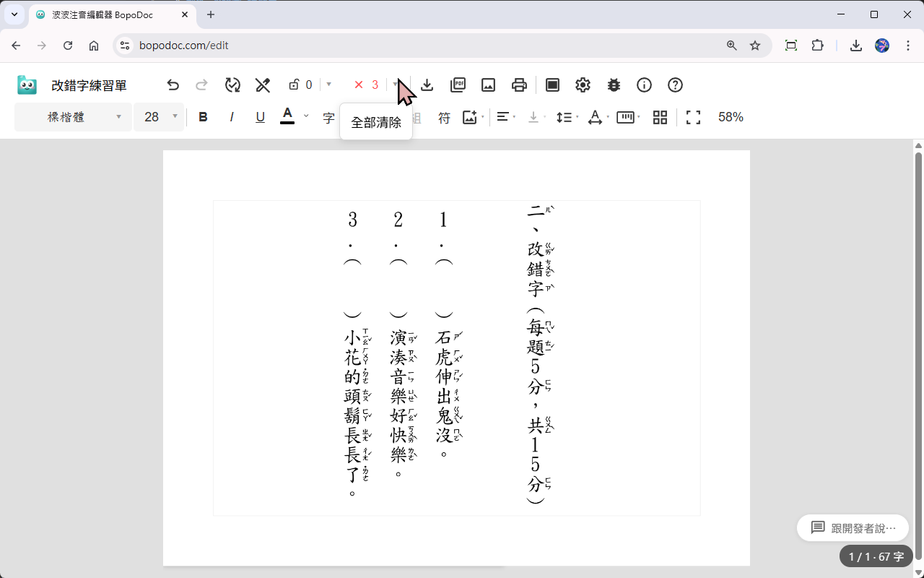Viewport: 924px width, 578px height.
Task: Export the document as PDF
Action: [x=458, y=85]
